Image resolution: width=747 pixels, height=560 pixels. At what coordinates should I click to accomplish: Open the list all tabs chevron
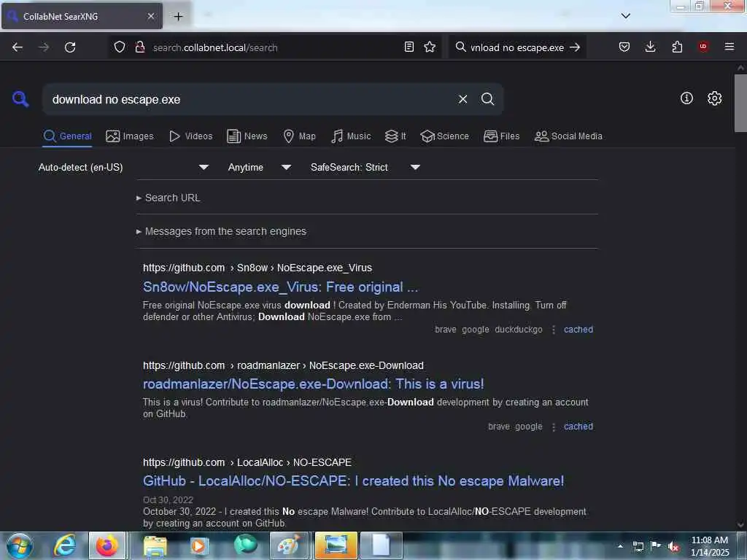click(x=626, y=16)
